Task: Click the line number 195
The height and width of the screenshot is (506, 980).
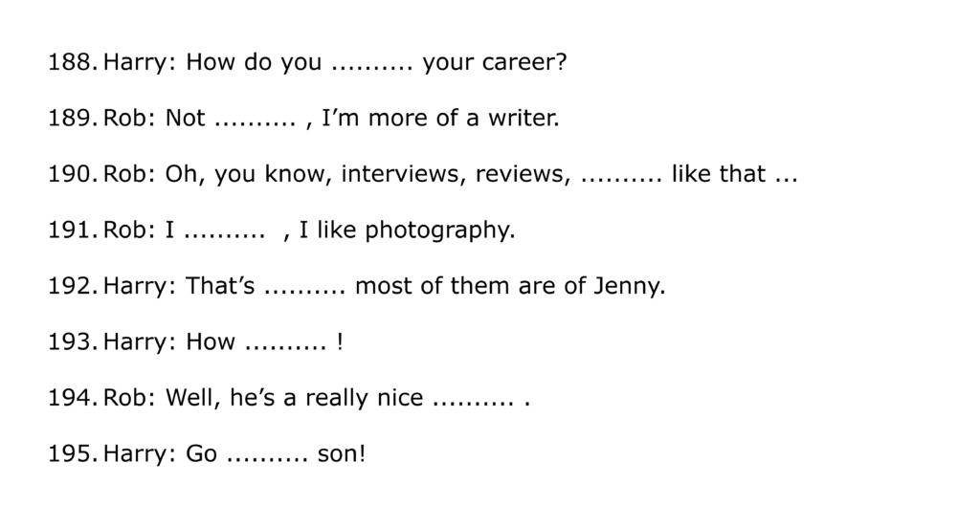Action: (72, 452)
